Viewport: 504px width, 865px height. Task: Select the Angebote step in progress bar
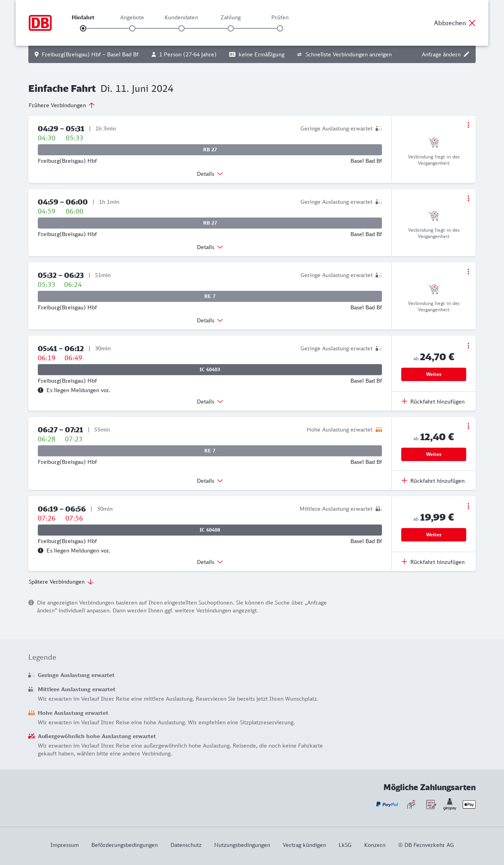(132, 28)
